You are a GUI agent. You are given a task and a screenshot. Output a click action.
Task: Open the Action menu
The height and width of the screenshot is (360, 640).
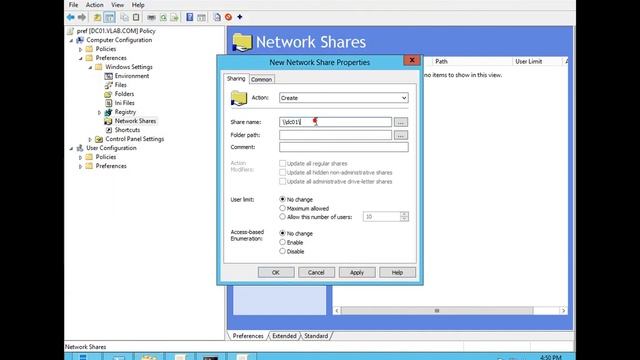coord(94,5)
